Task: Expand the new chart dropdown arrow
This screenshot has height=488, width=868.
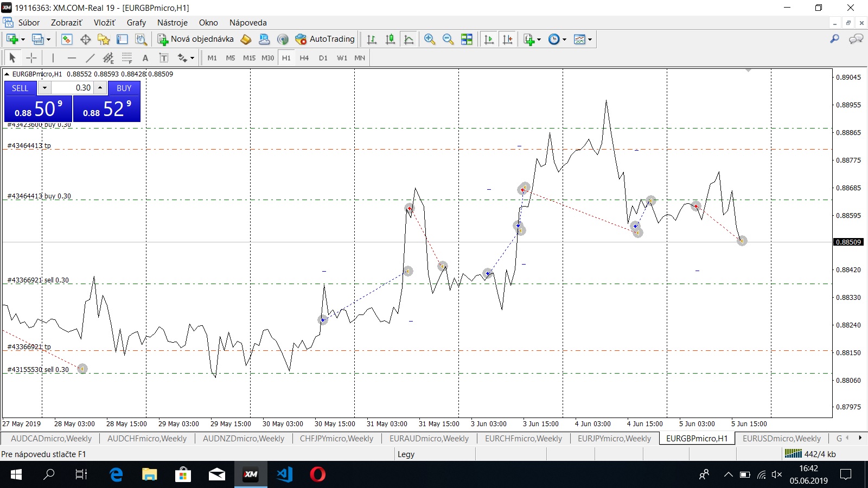Action: (23, 39)
